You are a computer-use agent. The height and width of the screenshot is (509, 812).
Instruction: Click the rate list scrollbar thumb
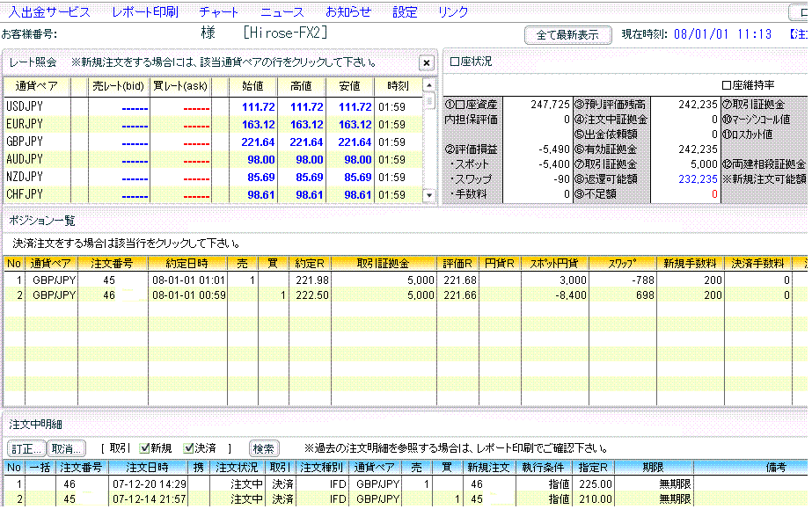(428, 100)
